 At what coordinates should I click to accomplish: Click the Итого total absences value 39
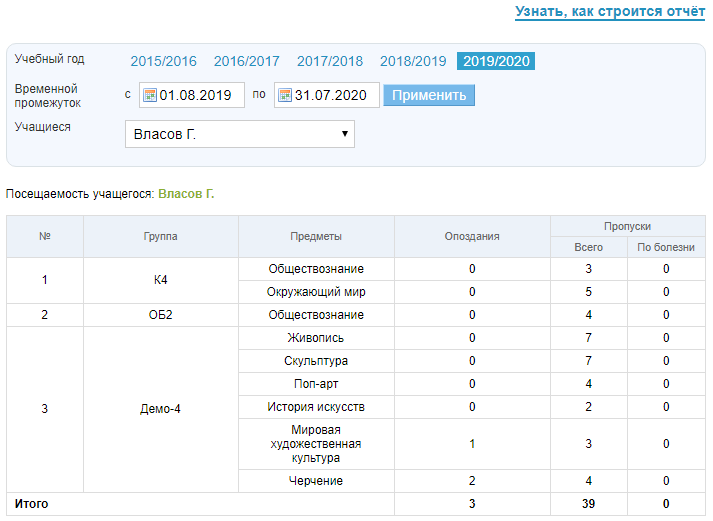[x=589, y=504]
